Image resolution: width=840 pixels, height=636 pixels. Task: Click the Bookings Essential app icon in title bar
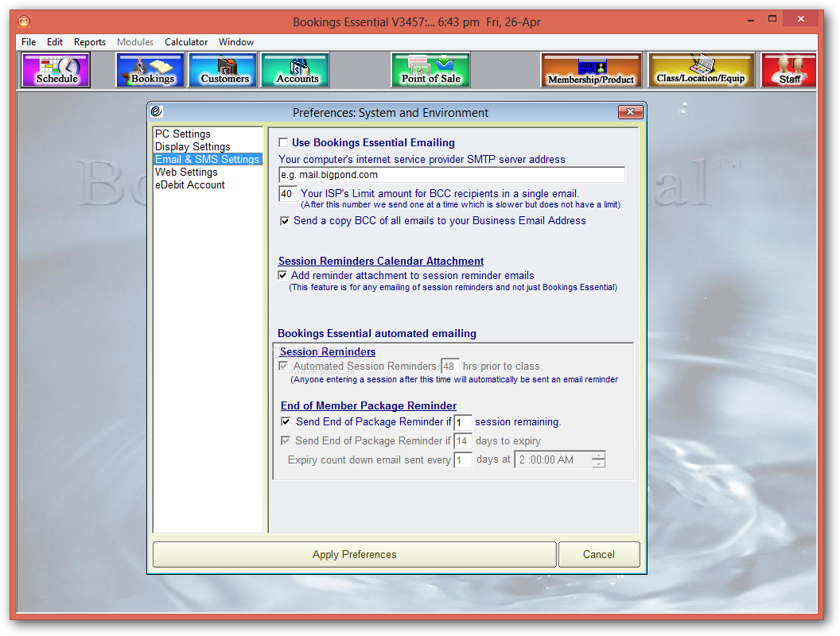[24, 21]
